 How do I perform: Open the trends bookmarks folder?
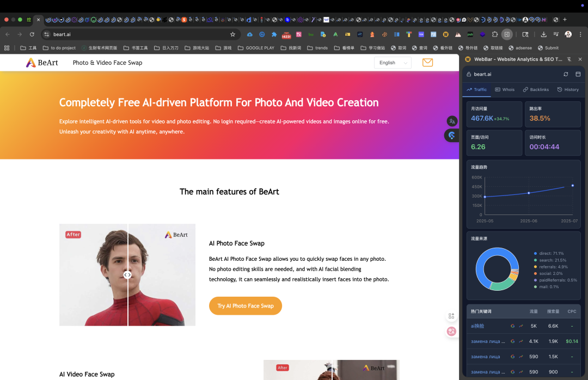pyautogui.click(x=317, y=48)
